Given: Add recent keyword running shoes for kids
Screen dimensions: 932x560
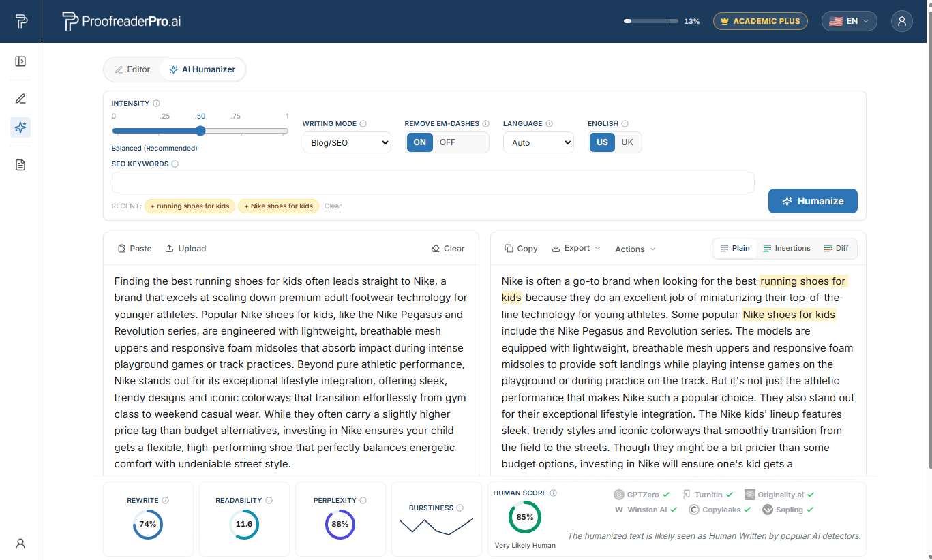Looking at the screenshot, I should pyautogui.click(x=190, y=206).
